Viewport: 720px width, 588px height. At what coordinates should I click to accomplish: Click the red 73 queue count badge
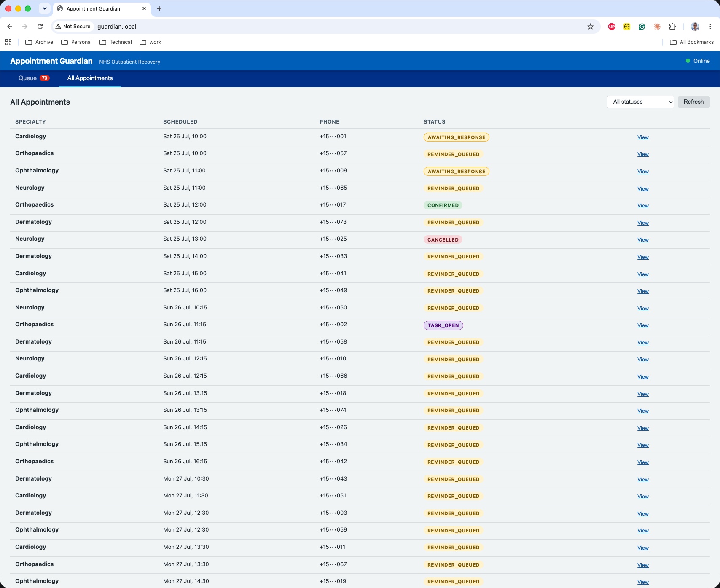[x=45, y=78]
